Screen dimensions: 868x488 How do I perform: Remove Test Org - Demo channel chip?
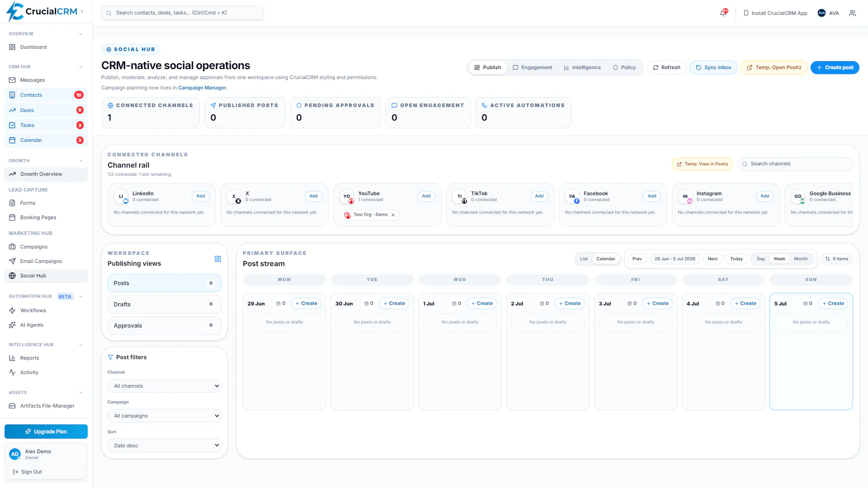393,215
